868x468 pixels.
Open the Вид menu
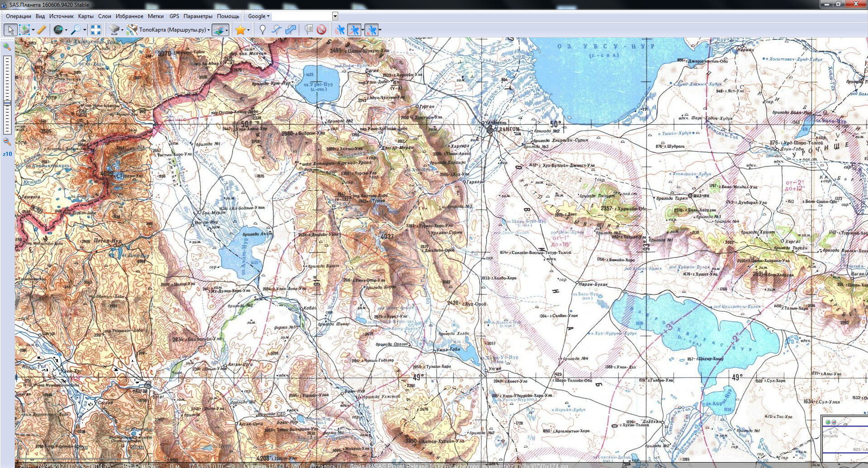tap(40, 16)
